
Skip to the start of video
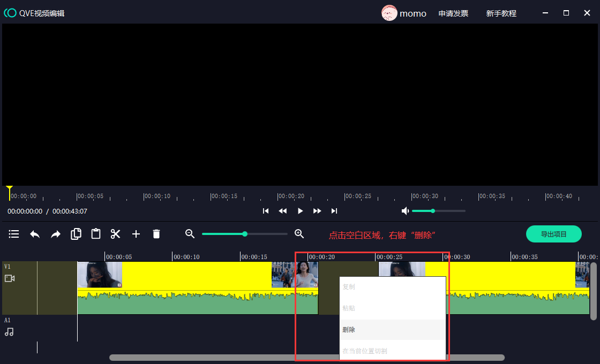point(266,211)
